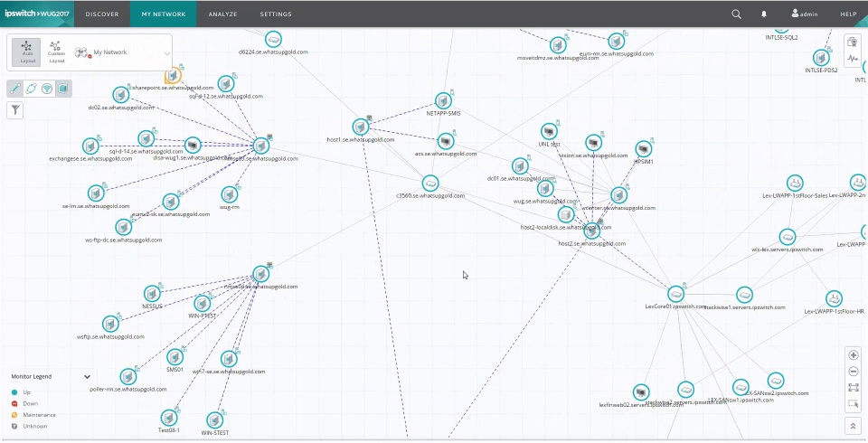Image resolution: width=868 pixels, height=443 pixels.
Task: Open the activity pulse icon panel
Action: click(852, 59)
